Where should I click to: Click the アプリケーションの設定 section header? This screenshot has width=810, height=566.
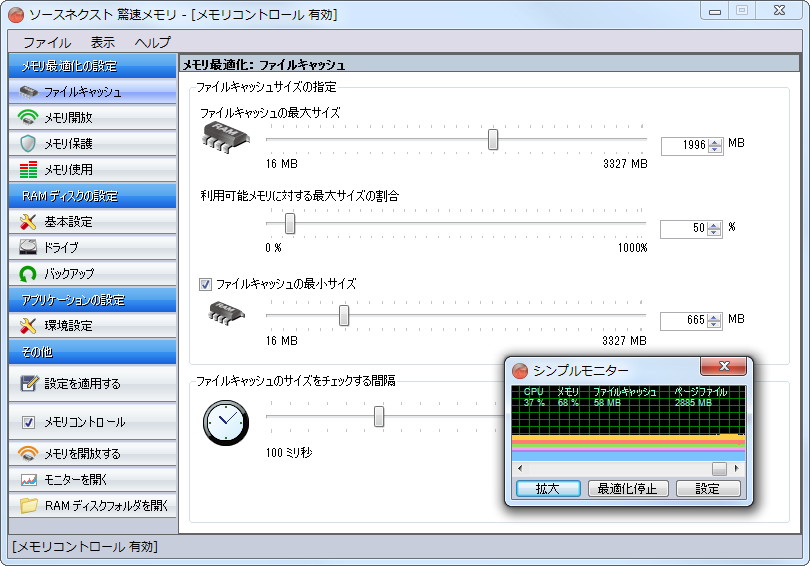pos(92,300)
